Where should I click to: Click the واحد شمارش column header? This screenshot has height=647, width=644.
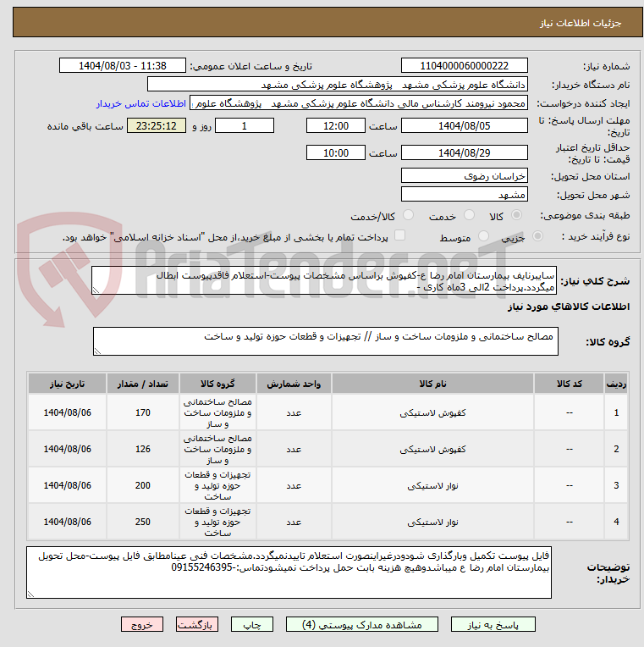(x=294, y=384)
